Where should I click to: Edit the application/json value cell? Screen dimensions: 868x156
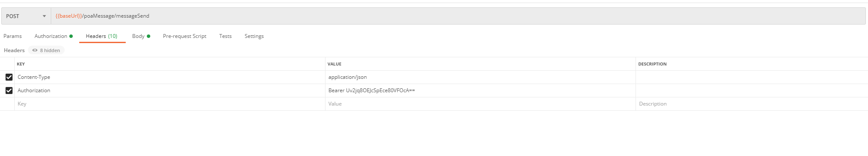pyautogui.click(x=480, y=77)
